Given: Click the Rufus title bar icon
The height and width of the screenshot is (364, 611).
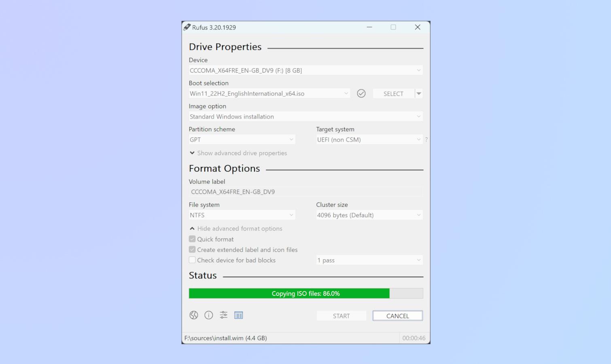Looking at the screenshot, I should pos(187,27).
